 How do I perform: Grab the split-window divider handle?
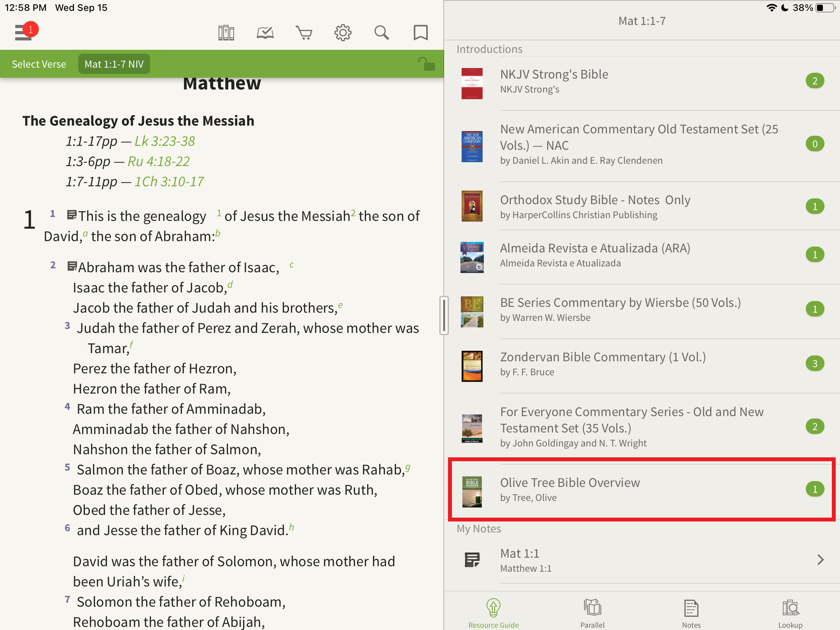pyautogui.click(x=444, y=315)
